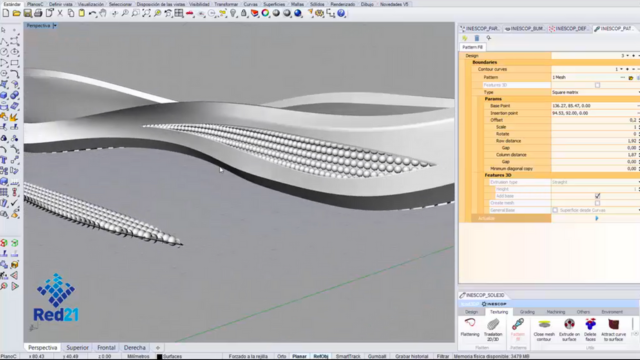Click the light bulb Hide objects icon
Image resolution: width=640 pixels, height=360 pixels.
pos(233,13)
